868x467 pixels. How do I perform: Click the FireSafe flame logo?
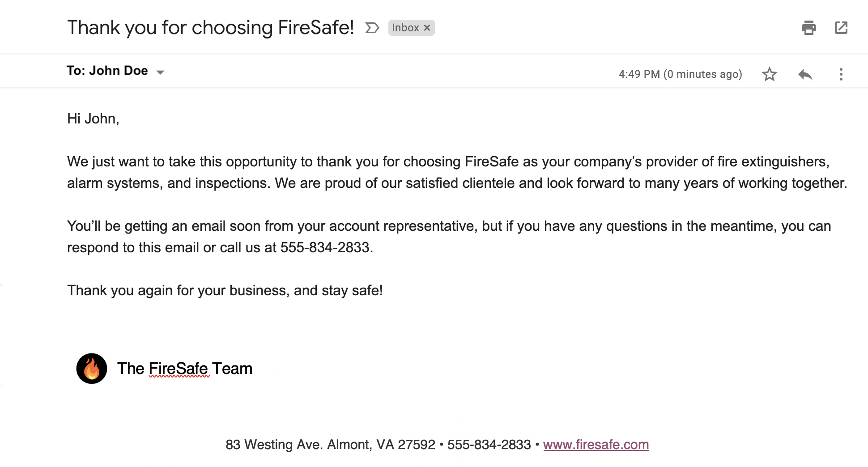tap(91, 369)
